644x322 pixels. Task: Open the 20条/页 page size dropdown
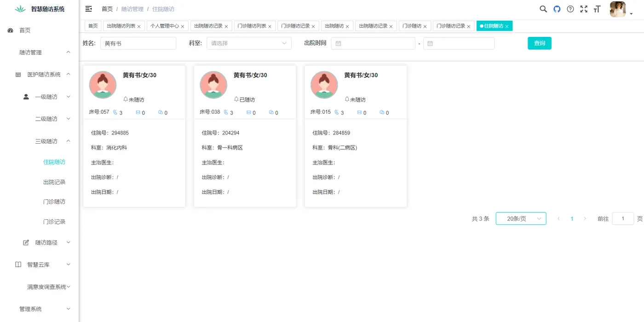[521, 218]
